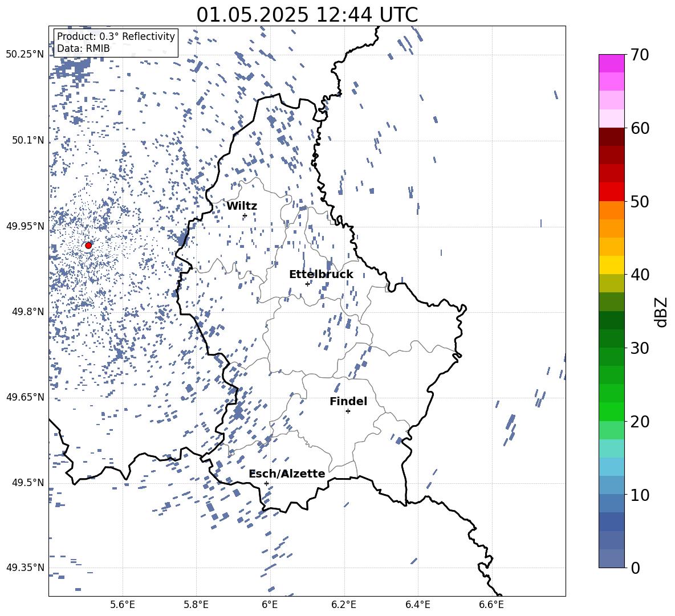Click the Wiltz station cross marker
This screenshot has height=616, width=675.
[245, 215]
